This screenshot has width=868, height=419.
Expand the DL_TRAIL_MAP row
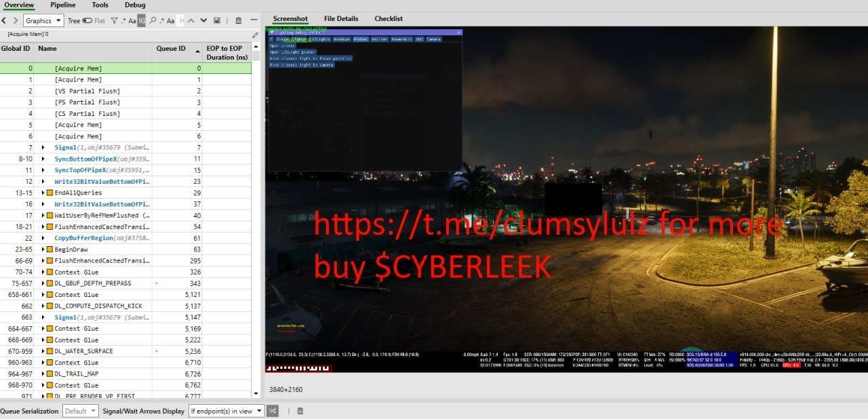click(x=43, y=374)
